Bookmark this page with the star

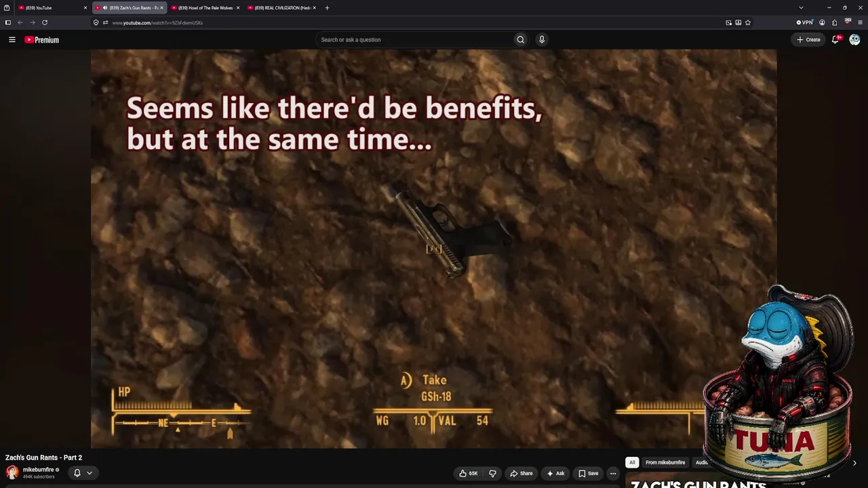tap(748, 22)
